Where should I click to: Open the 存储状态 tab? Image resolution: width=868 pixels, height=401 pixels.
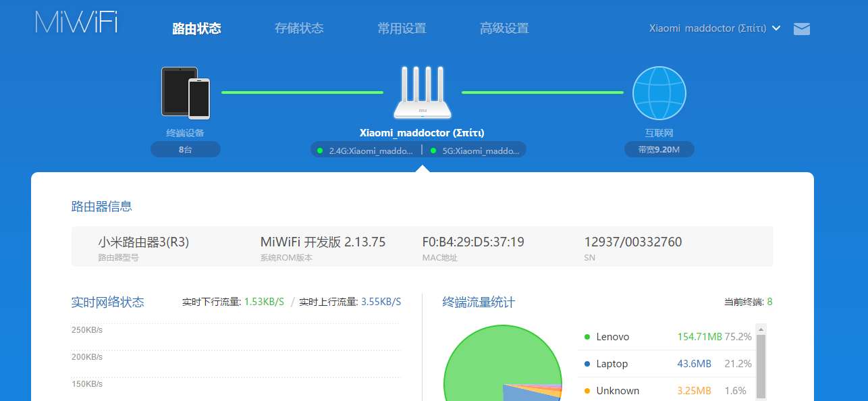tap(299, 28)
